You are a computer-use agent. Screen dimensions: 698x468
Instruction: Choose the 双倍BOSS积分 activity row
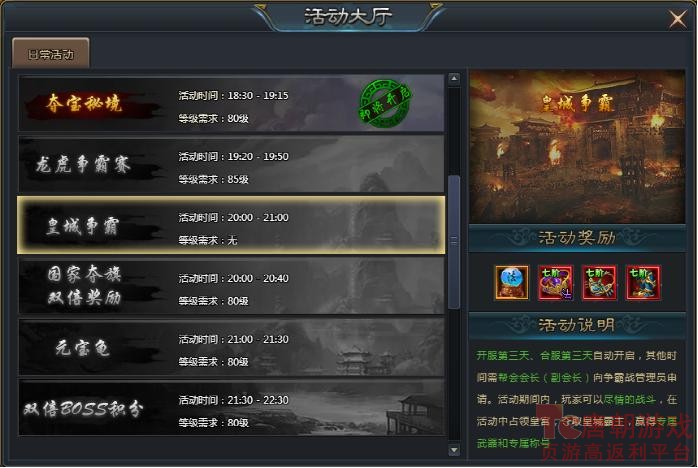[x=231, y=407]
